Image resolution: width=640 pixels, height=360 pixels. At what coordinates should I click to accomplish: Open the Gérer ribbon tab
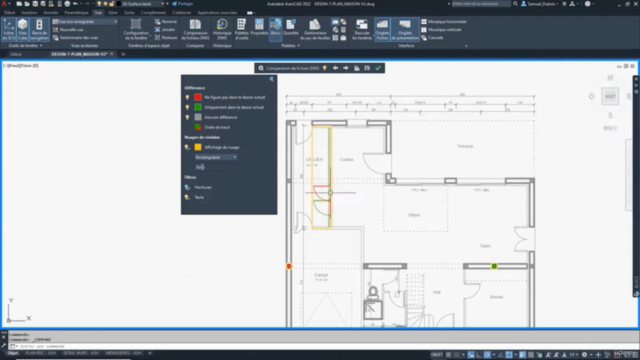click(113, 13)
